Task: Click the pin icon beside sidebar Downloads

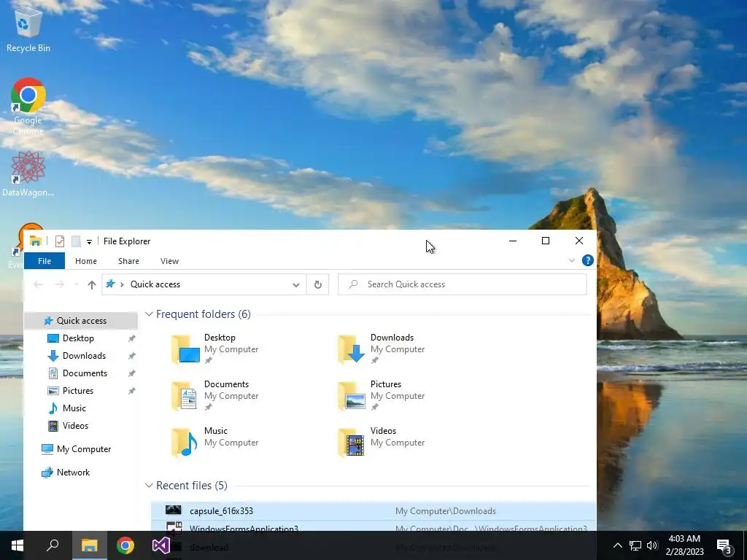Action: point(131,356)
